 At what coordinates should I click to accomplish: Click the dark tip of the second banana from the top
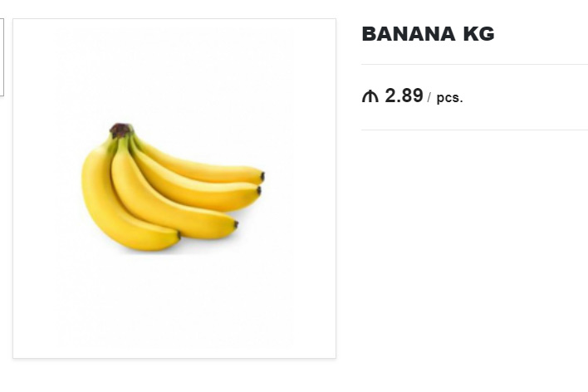pyautogui.click(x=258, y=190)
